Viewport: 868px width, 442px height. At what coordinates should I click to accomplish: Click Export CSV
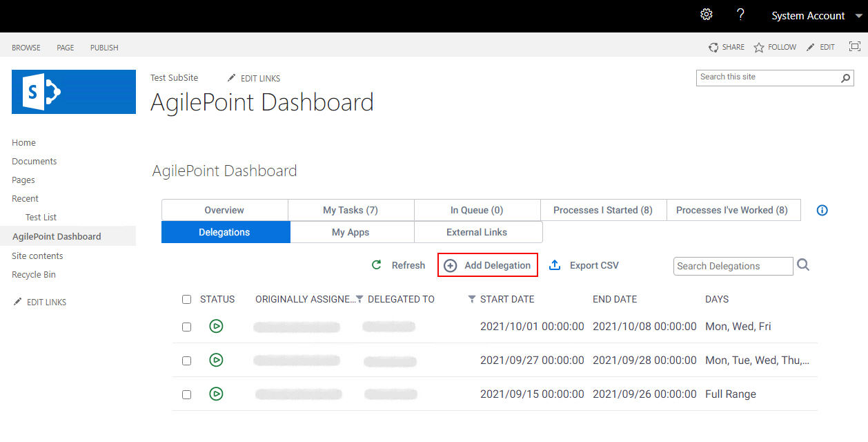tap(584, 265)
